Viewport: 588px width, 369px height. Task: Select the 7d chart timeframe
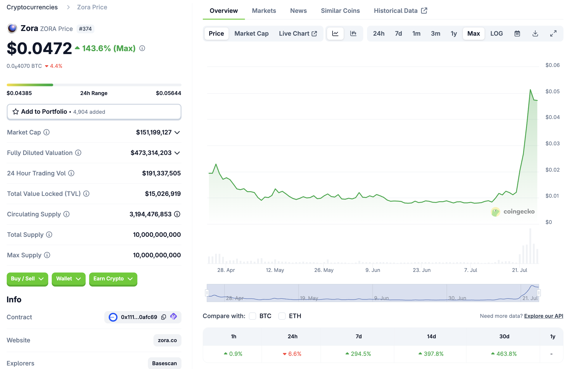tap(398, 34)
